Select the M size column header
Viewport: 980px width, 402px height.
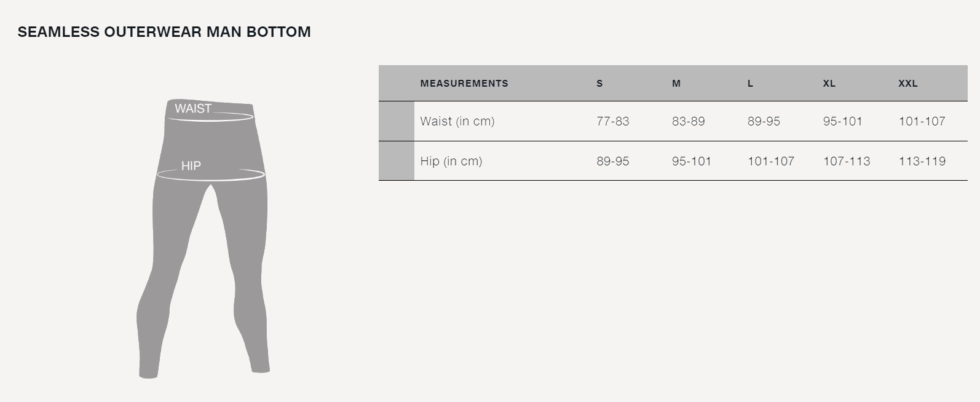click(676, 84)
